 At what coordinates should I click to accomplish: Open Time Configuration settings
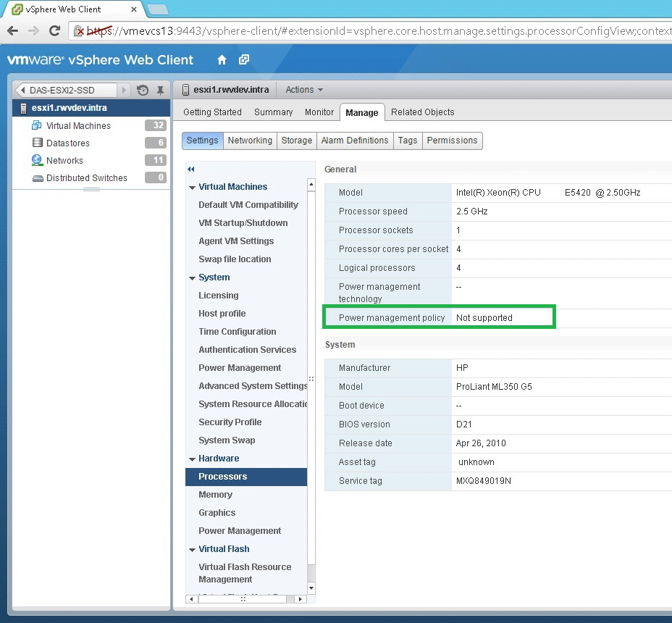238,332
